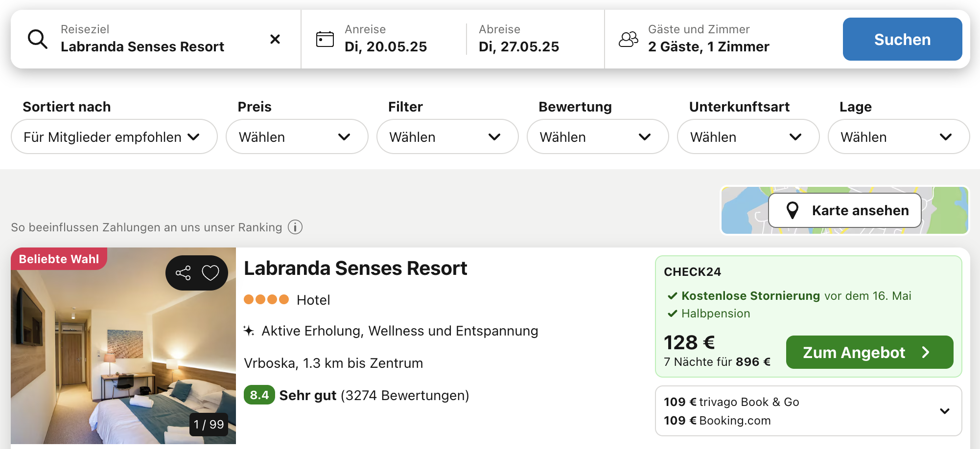Open the Sortiert nach dropdown
The height and width of the screenshot is (449, 980).
click(114, 137)
